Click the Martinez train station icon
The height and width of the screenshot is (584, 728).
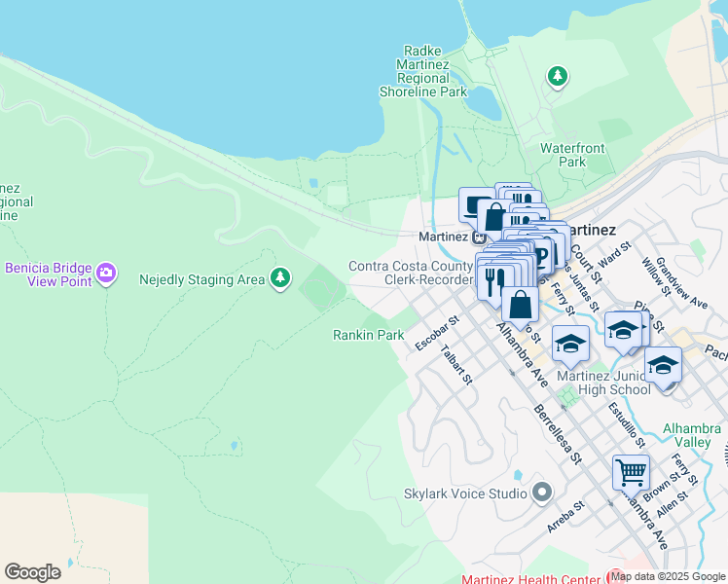pos(479,237)
